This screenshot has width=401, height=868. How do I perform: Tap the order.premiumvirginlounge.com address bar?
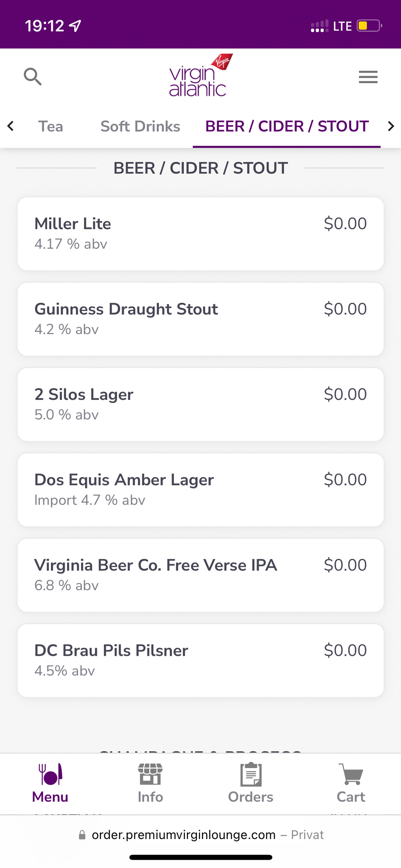(x=183, y=835)
